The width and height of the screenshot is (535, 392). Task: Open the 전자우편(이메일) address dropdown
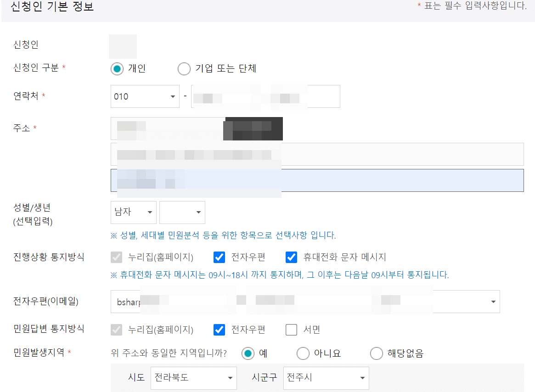click(305, 302)
